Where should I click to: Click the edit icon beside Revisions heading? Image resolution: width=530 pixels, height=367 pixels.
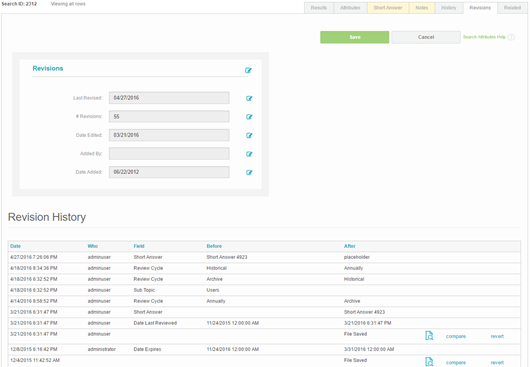[248, 70]
